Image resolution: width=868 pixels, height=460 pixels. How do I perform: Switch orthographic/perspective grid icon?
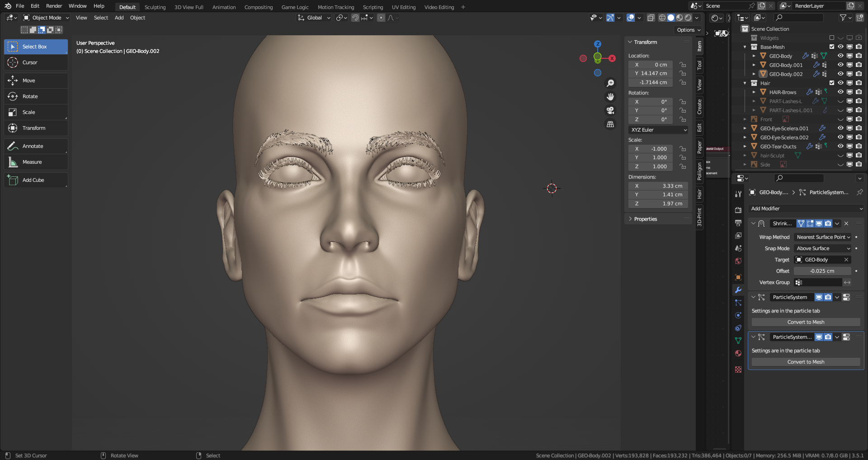[610, 124]
